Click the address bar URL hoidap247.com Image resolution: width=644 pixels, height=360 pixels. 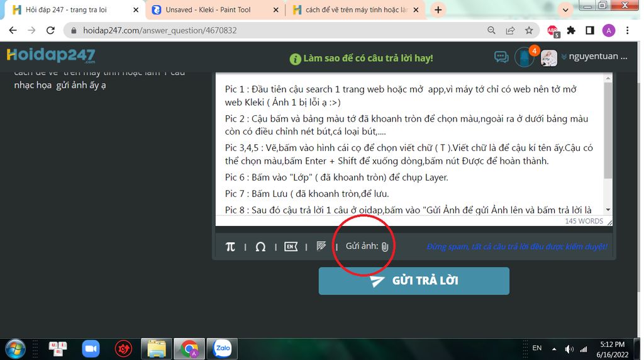(160, 30)
